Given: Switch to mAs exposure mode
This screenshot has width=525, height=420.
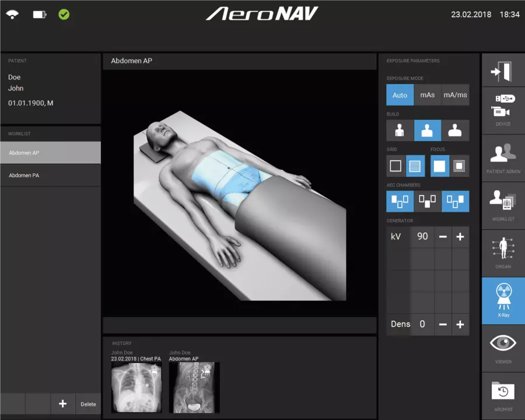Looking at the screenshot, I should (x=428, y=94).
